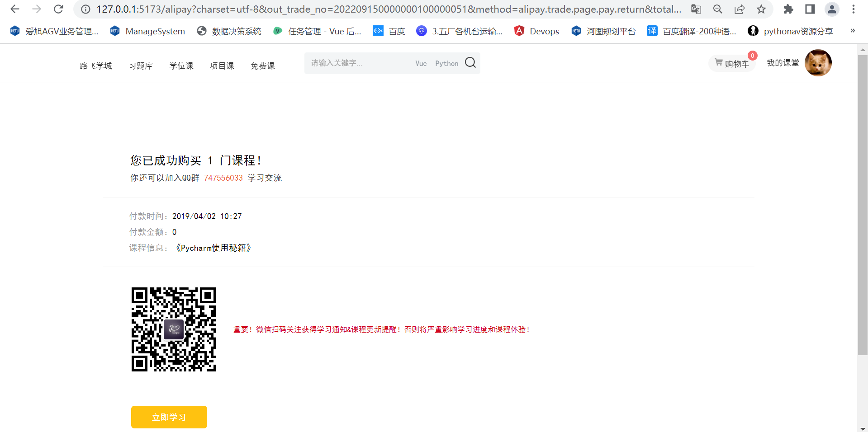Open the 习题库 nav item
868x432 pixels.
tap(141, 66)
